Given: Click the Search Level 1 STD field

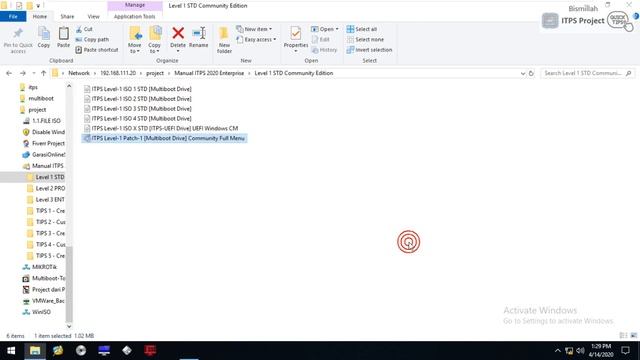Looking at the screenshot, I should click(x=588, y=73).
